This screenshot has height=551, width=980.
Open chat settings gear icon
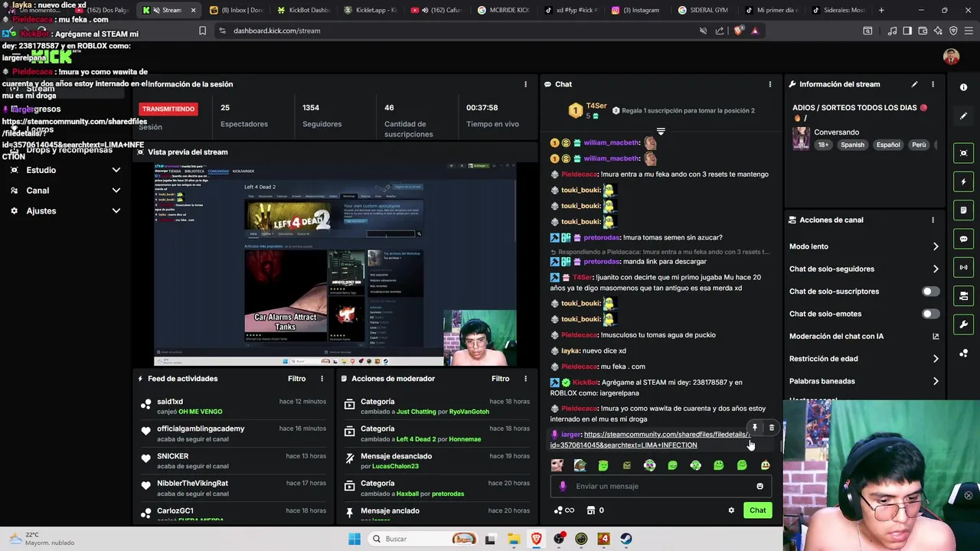(731, 510)
